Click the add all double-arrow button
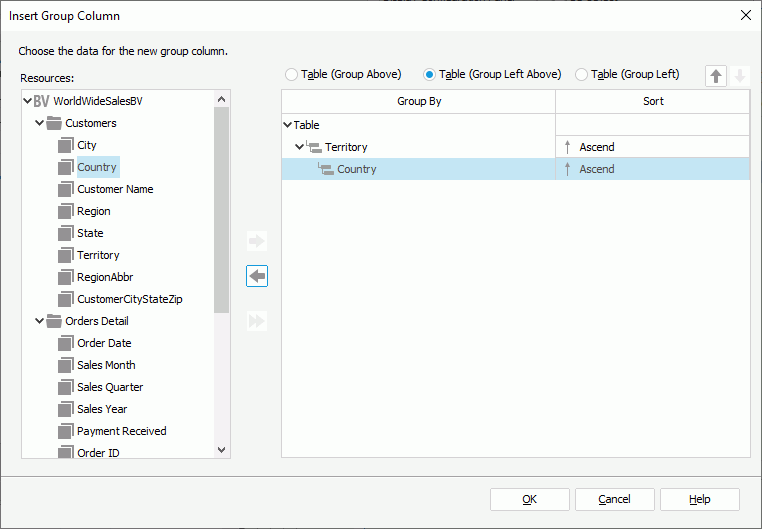This screenshot has width=762, height=529. tap(257, 321)
